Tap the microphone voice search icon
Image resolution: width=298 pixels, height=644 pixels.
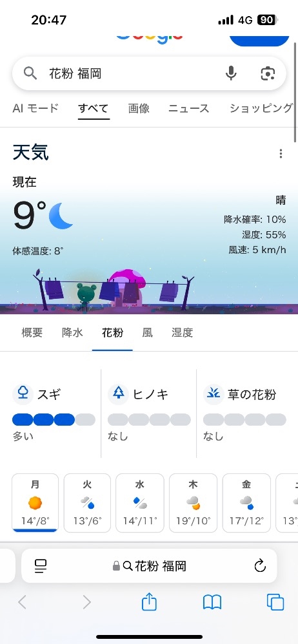(x=231, y=73)
